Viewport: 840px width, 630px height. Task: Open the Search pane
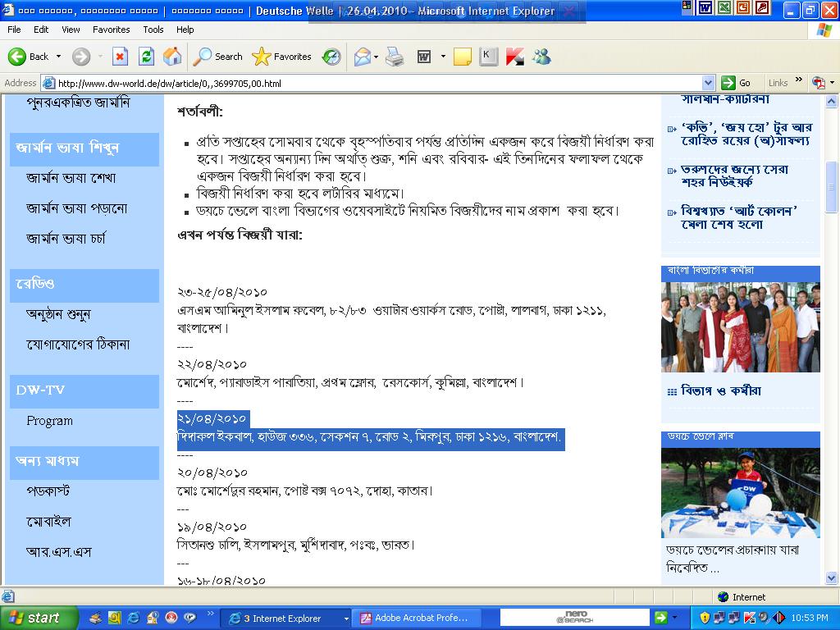(218, 57)
